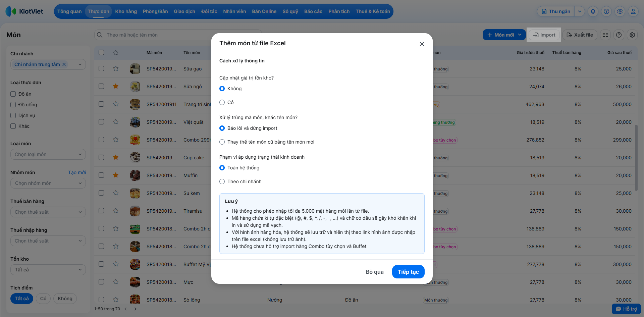This screenshot has height=317, width=644.
Task: Open the Giao dịch menu
Action: tap(184, 11)
